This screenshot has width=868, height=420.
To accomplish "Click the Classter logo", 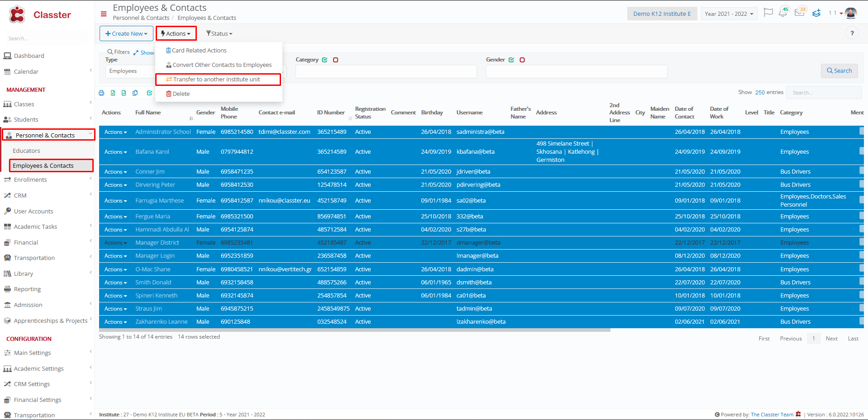I will (40, 14).
